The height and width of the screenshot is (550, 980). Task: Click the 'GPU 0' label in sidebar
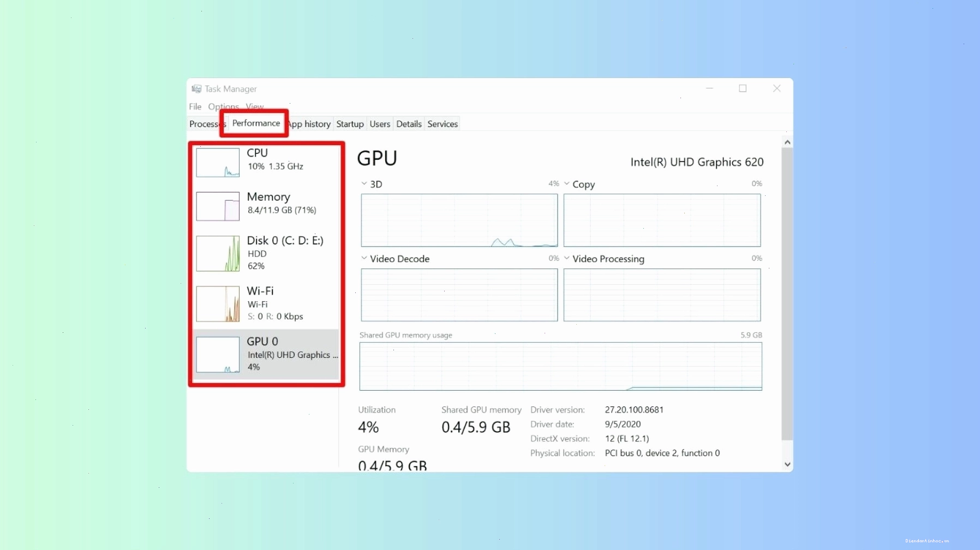[262, 342]
